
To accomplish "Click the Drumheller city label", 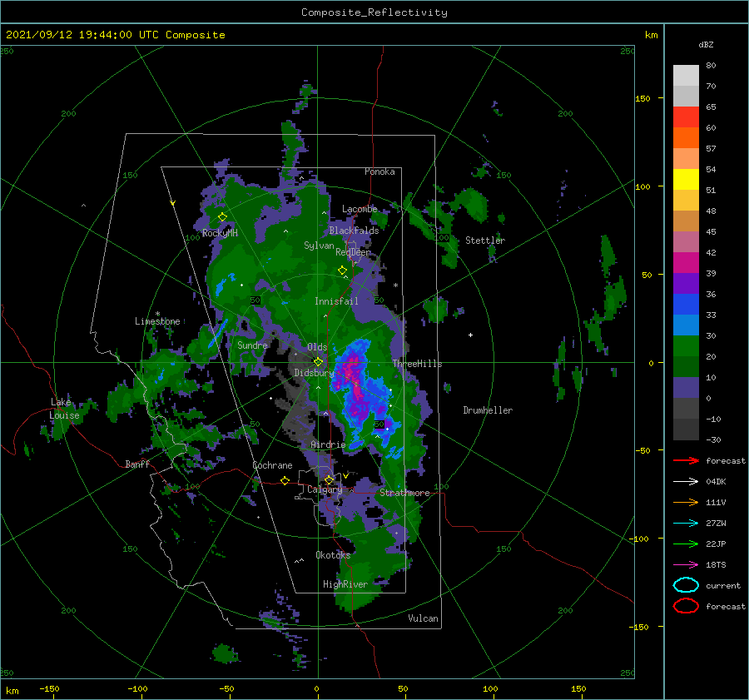I will [488, 410].
